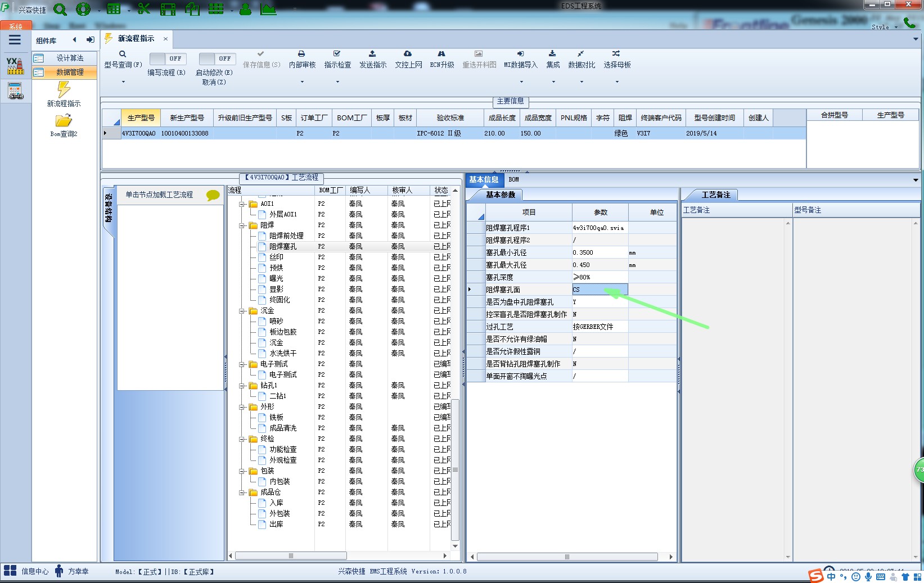Image resolution: width=924 pixels, height=583 pixels.
Task: Click 集成 download button
Action: [x=553, y=60]
